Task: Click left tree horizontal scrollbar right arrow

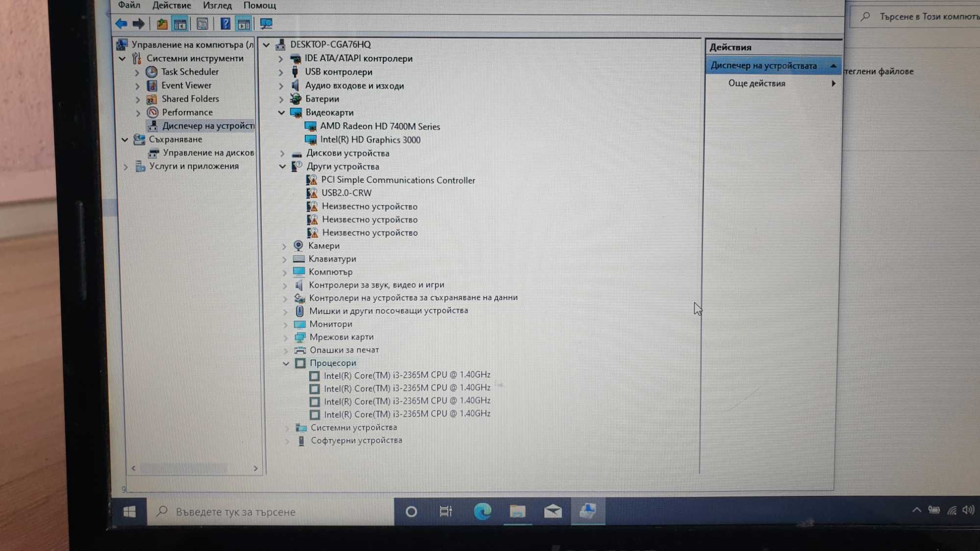Action: click(x=255, y=469)
